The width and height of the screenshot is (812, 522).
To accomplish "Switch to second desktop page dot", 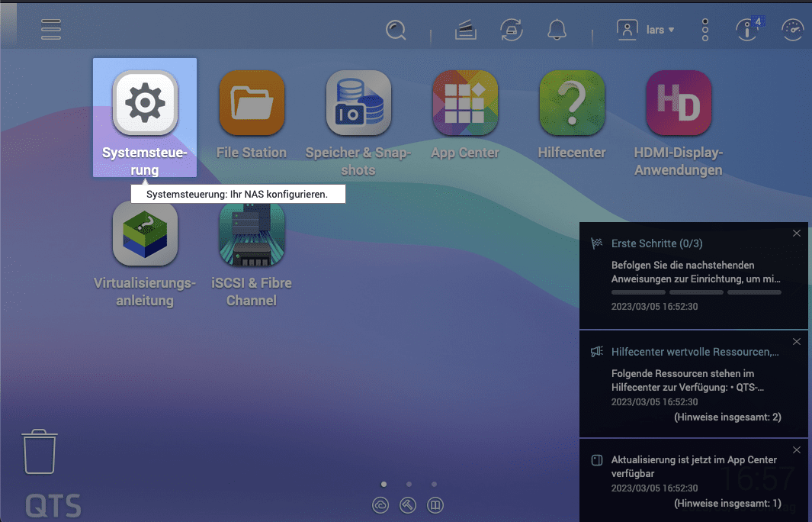I will 409,484.
